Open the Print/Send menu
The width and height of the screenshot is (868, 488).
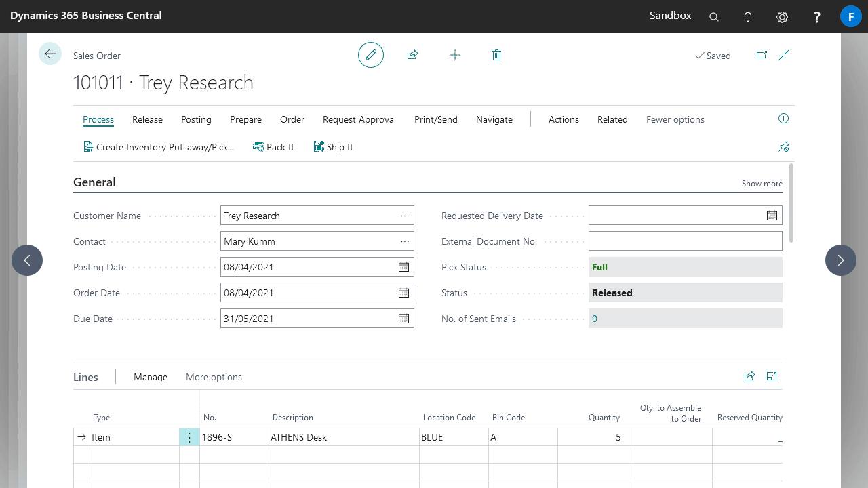pyautogui.click(x=436, y=119)
